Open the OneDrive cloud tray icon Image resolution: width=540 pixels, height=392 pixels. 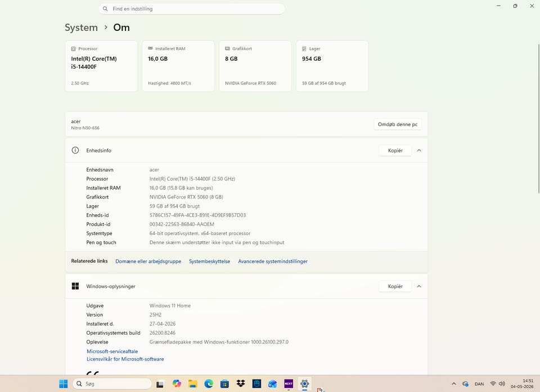pos(465,384)
